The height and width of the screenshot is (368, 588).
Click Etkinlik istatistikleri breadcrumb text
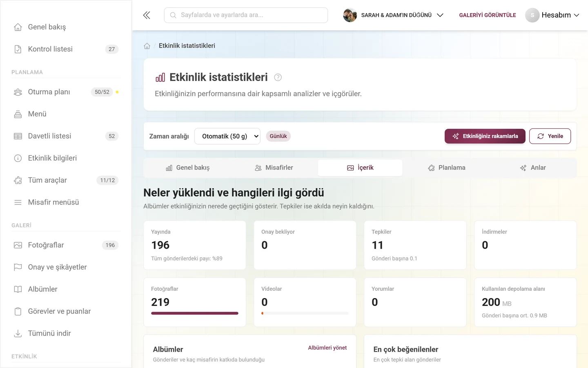pos(187,46)
